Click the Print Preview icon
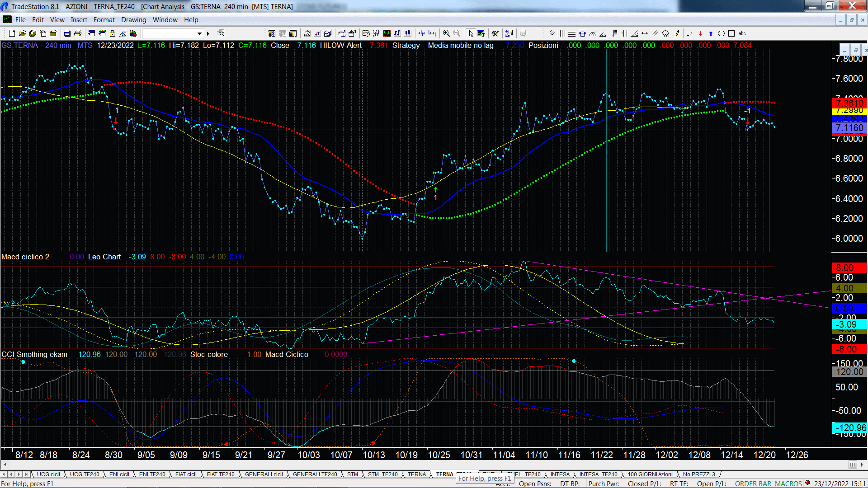 coord(67,33)
